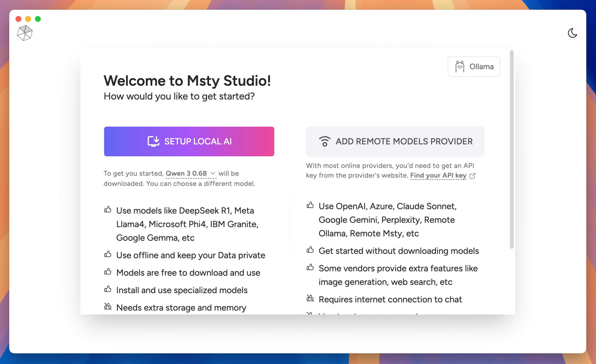Screen dimensions: 596x364
Task: Click the chevron next to Qwen 3 0.6B
Action: 213,173
